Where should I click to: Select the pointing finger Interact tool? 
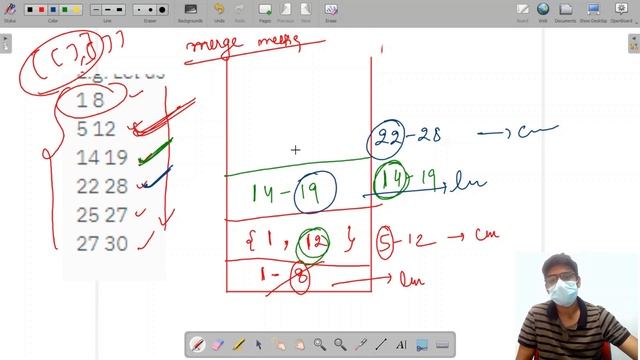coord(279,345)
